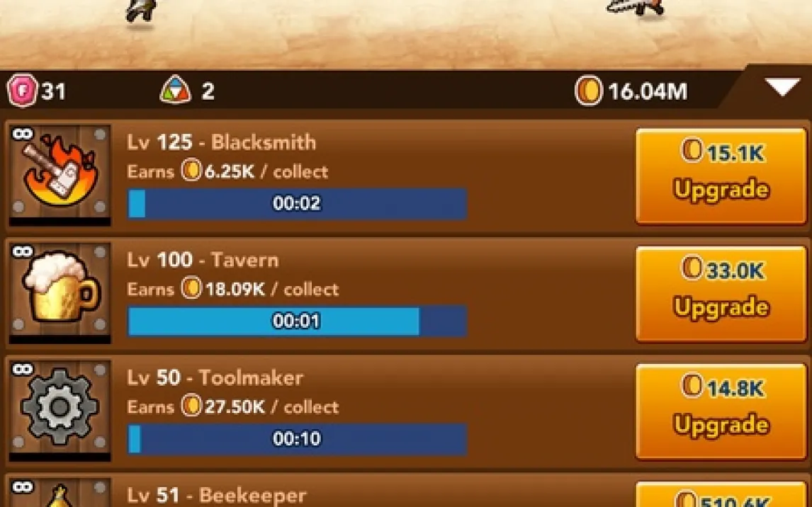Image resolution: width=812 pixels, height=507 pixels.
Task: Collapse panel with the white down arrow
Action: (782, 87)
